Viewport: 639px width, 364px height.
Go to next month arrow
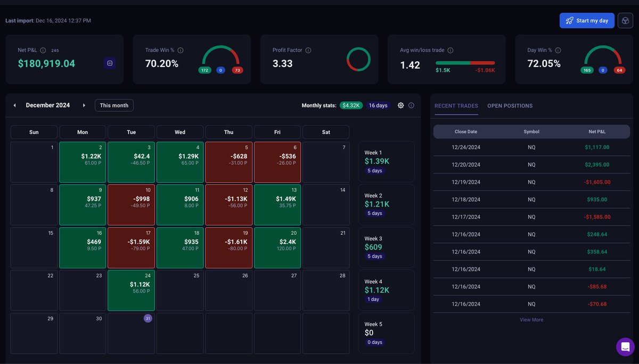pos(84,105)
